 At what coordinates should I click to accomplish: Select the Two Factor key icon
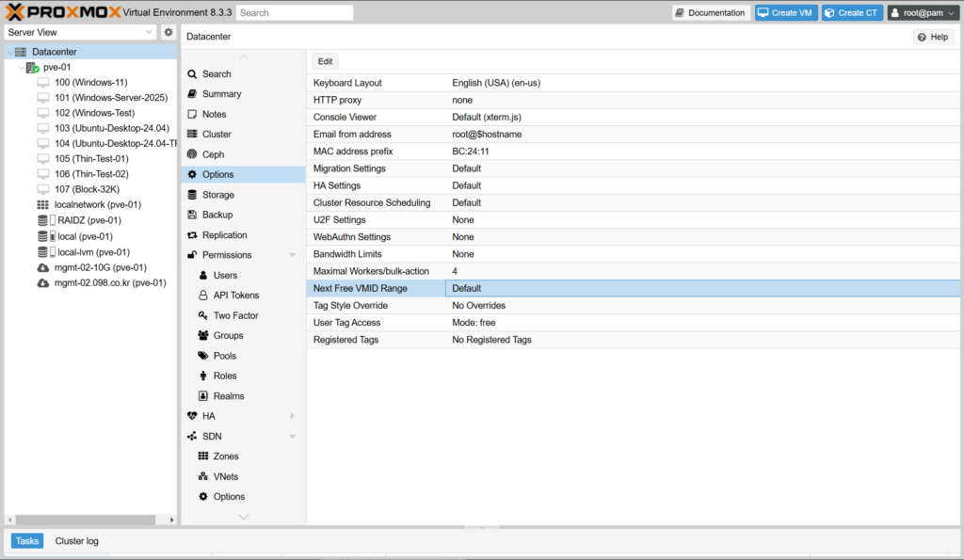[203, 315]
